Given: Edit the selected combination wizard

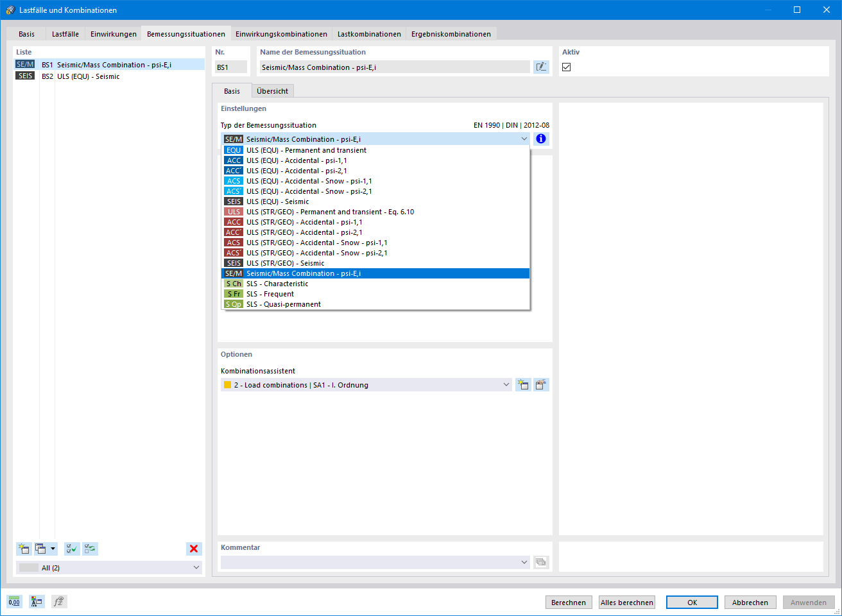Looking at the screenshot, I should [541, 384].
